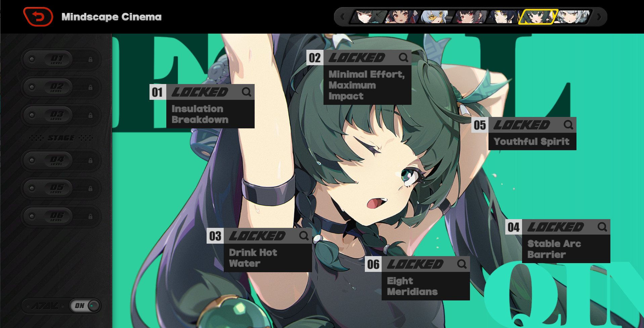Preview the locked "Insulation Breakdown" node via its magnifier icon

(247, 92)
